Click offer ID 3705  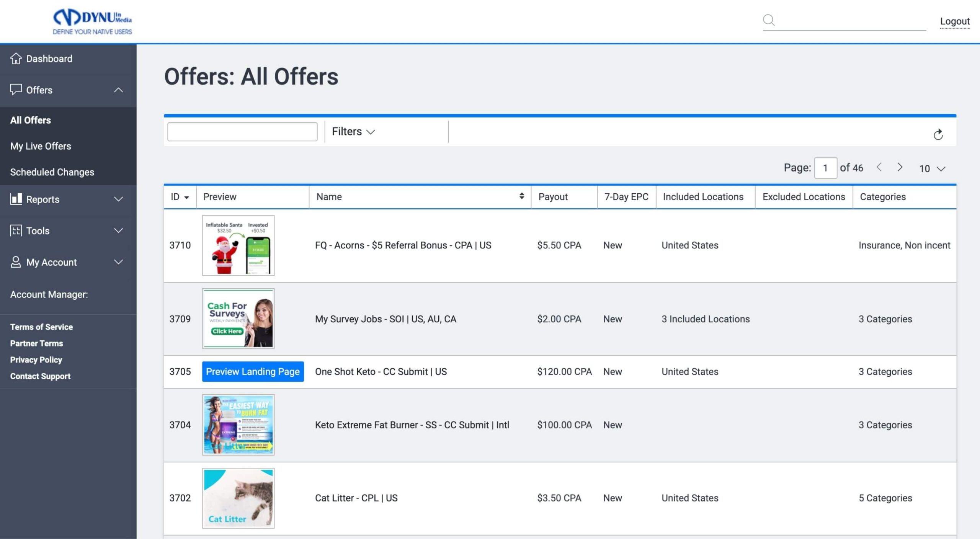(180, 372)
